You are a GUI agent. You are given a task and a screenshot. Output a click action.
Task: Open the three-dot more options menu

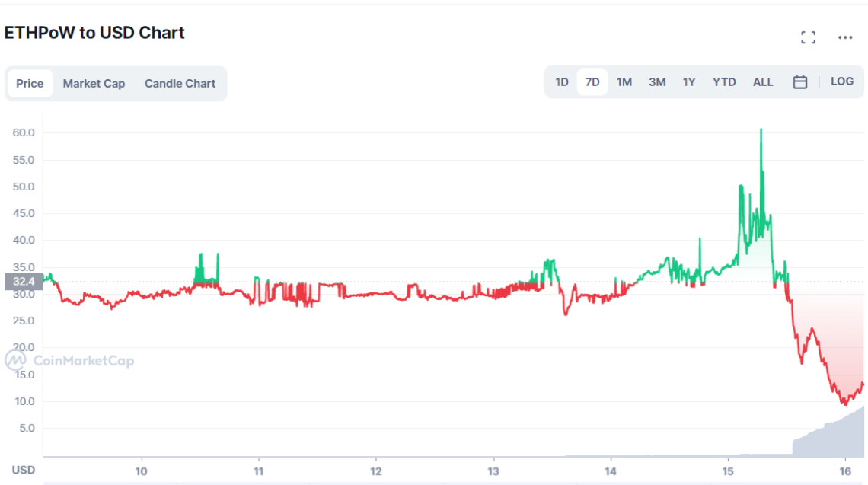click(845, 37)
